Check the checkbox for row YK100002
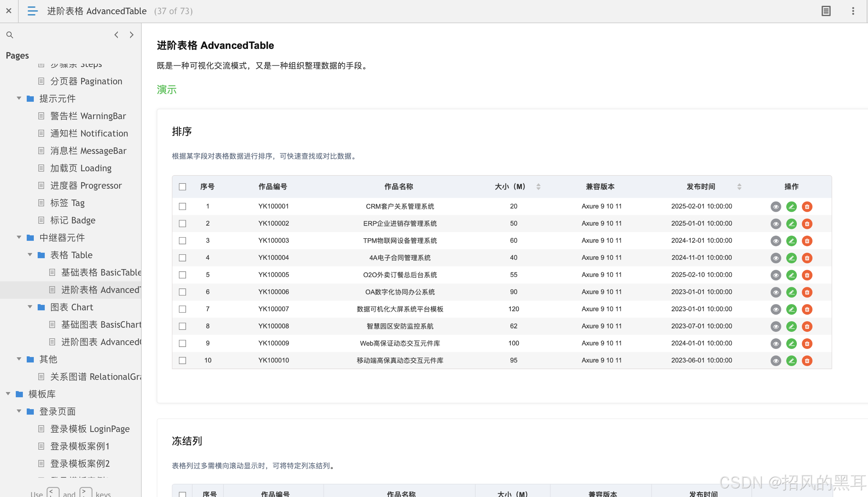 pyautogui.click(x=183, y=224)
